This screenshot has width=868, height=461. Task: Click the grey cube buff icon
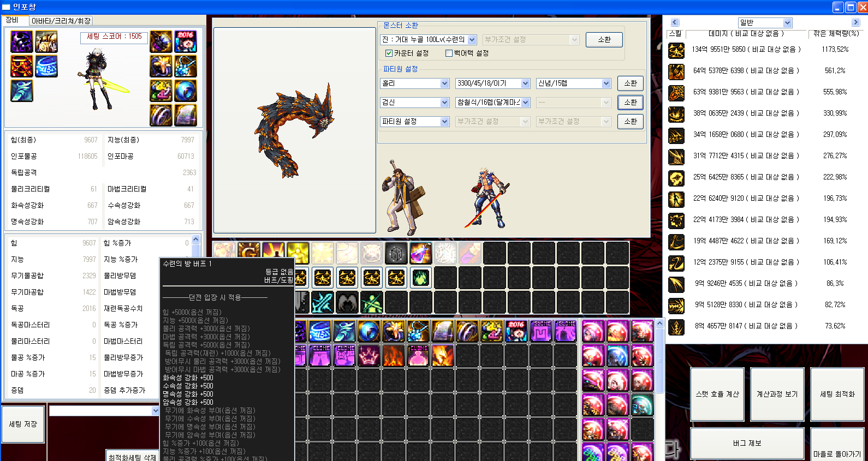(x=396, y=253)
